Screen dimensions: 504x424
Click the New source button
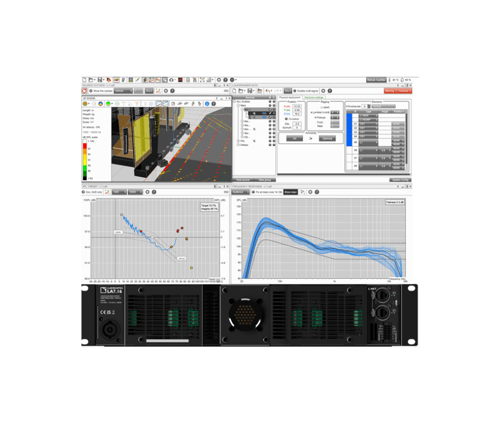[x=243, y=180]
